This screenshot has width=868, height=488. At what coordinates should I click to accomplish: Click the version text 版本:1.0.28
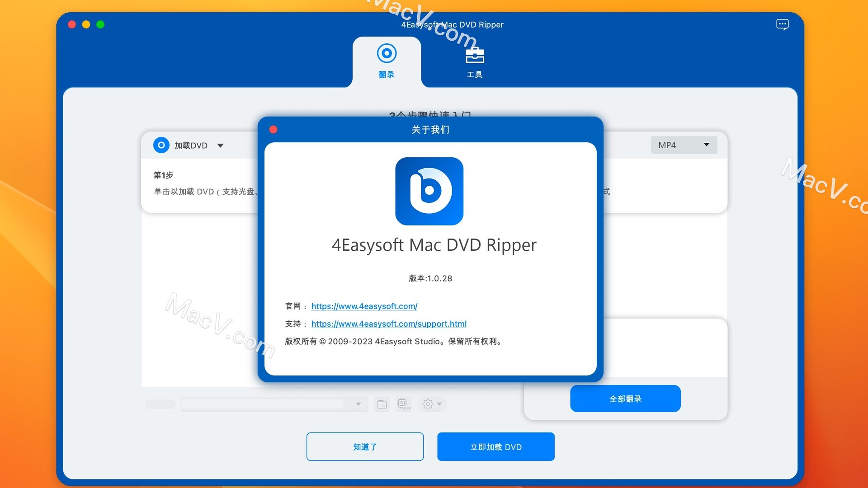430,278
